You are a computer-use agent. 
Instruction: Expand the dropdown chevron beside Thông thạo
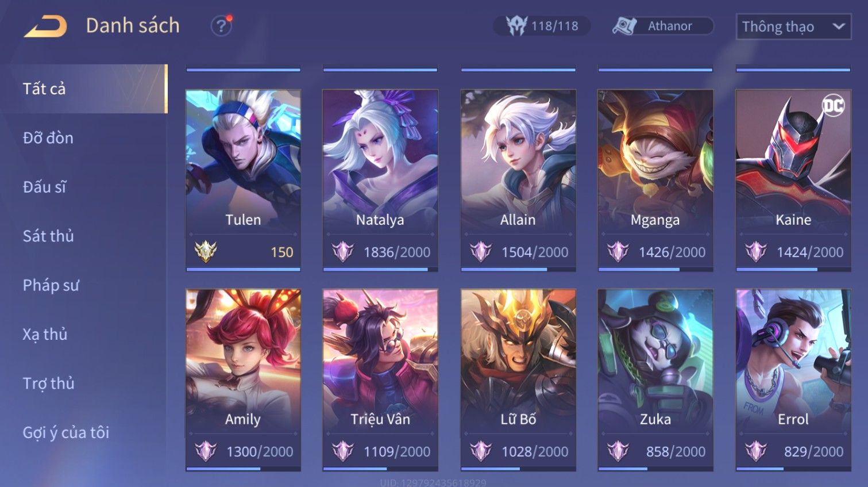pos(838,26)
